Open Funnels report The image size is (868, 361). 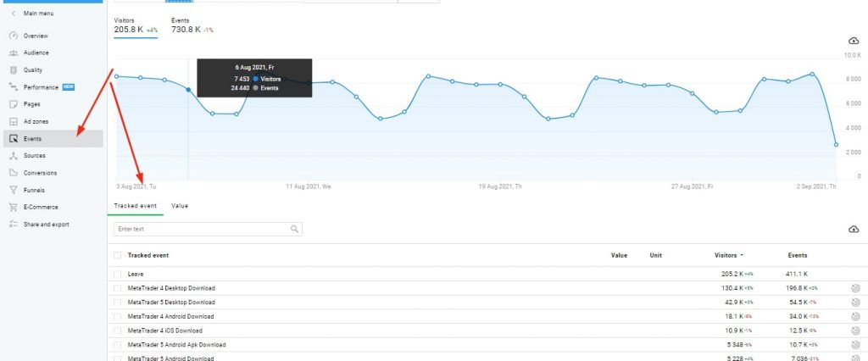(34, 191)
